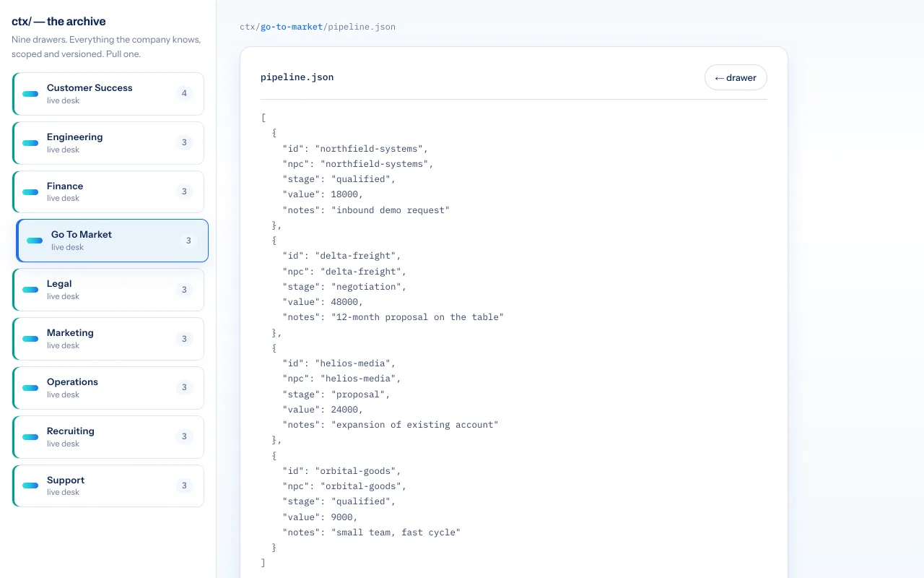
Task: Click the "value": 24000 line
Action: (323, 410)
